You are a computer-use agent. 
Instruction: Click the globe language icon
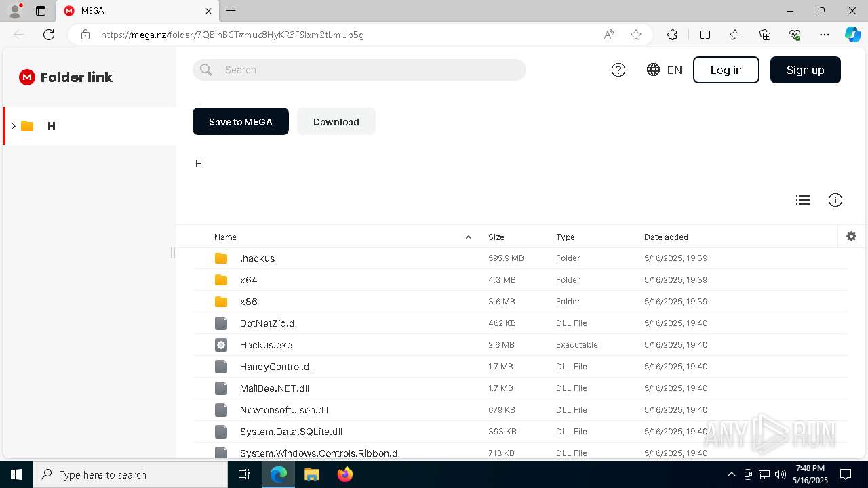653,70
